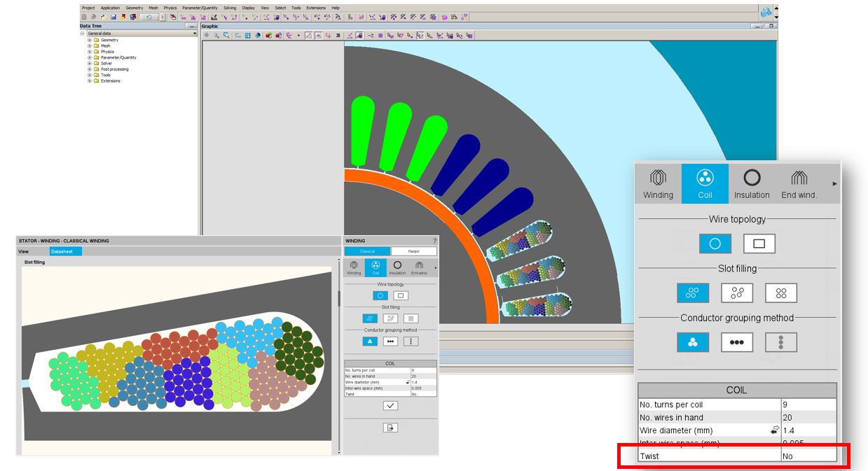The width and height of the screenshot is (868, 471).
Task: Open the General data dropdown in Data Tree
Action: click(194, 34)
